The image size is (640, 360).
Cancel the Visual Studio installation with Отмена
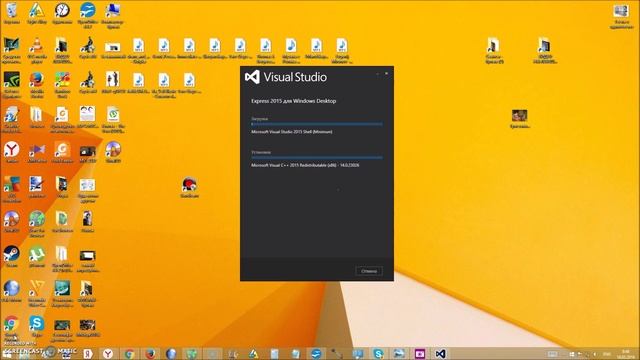point(369,271)
